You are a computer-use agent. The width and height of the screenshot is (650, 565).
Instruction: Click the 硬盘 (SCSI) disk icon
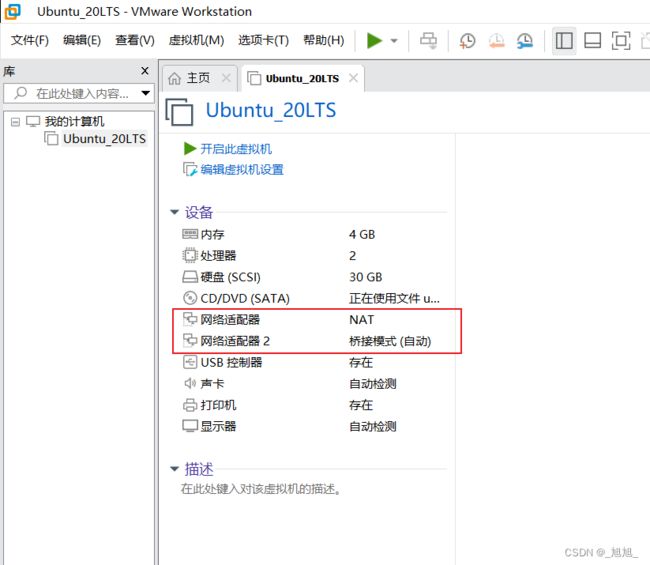[190, 276]
